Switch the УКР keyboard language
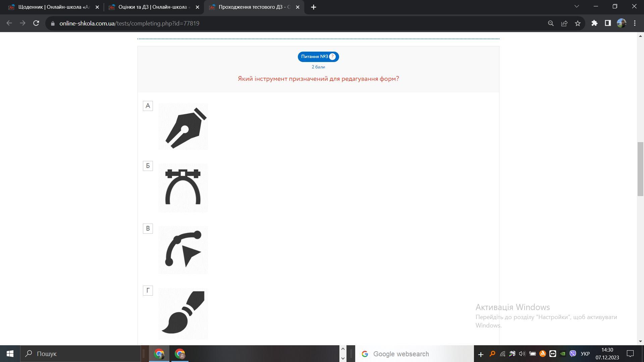 pyautogui.click(x=585, y=354)
